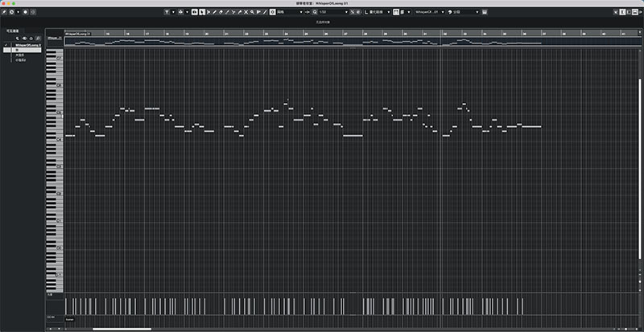The image size is (644, 332).
Task: Open the 量化链接 length quantize dropdown
Action: [x=378, y=12]
